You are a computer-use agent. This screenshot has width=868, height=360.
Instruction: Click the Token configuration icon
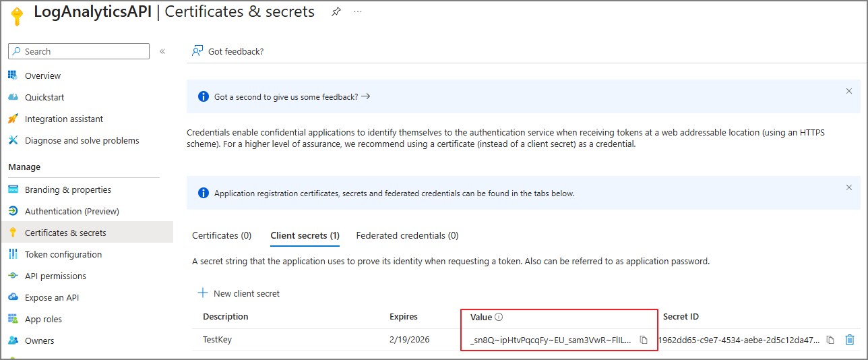(13, 254)
